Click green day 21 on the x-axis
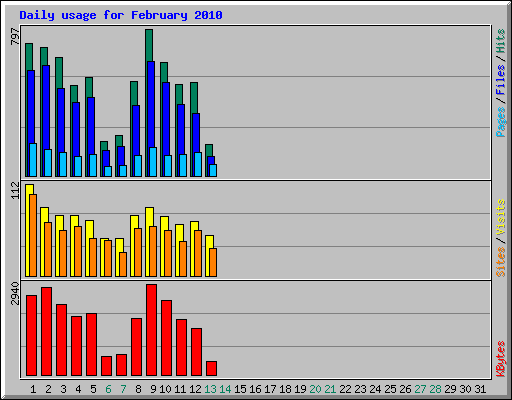 pyautogui.click(x=330, y=389)
